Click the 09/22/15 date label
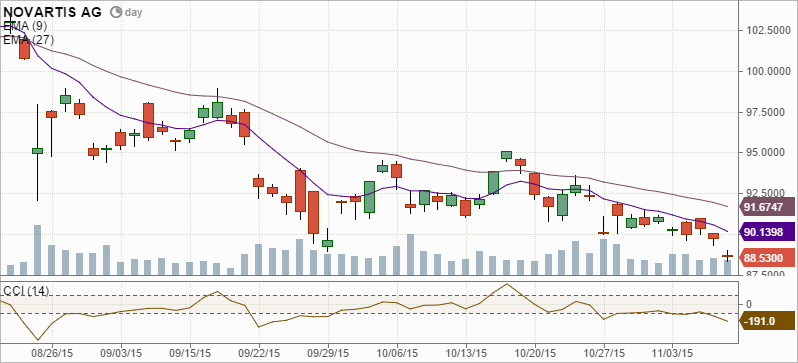Image resolution: width=798 pixels, height=363 pixels. (x=259, y=352)
